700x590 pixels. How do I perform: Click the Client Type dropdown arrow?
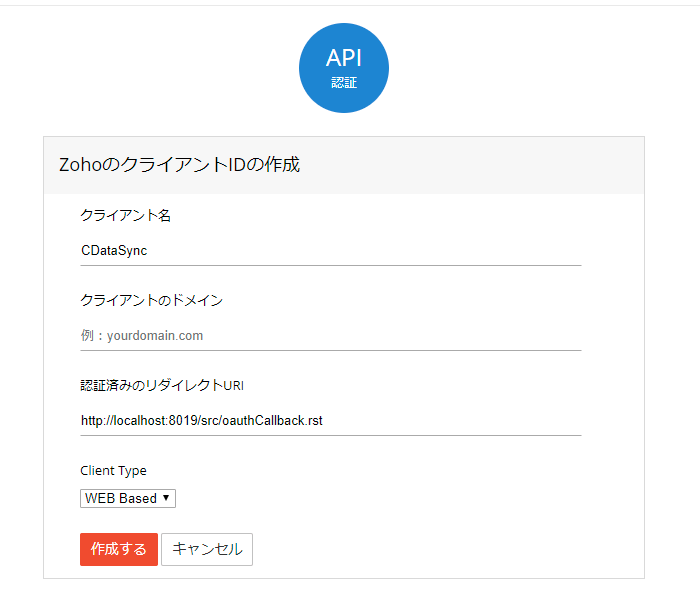click(x=165, y=498)
